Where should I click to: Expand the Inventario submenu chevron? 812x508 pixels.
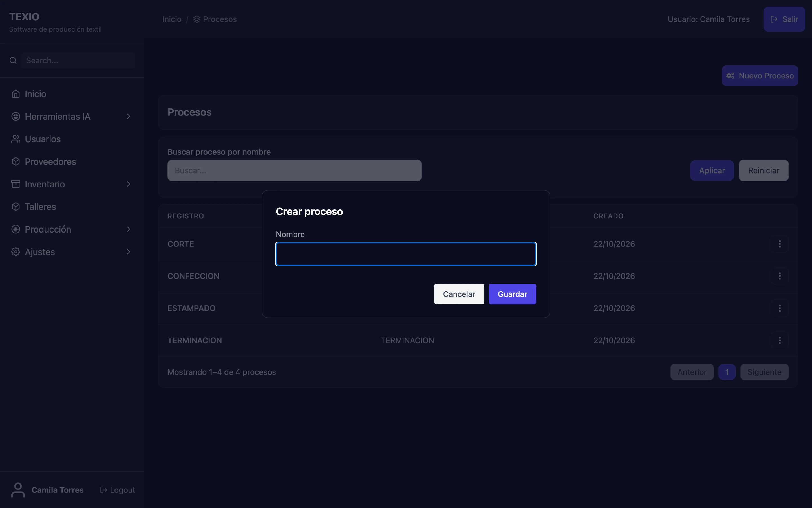128,184
